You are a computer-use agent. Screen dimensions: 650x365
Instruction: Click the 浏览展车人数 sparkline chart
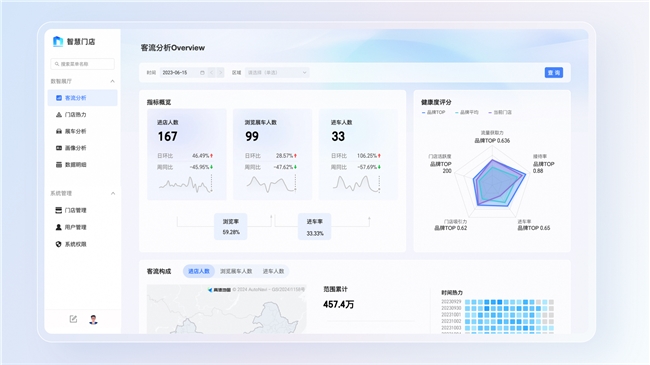tap(272, 184)
